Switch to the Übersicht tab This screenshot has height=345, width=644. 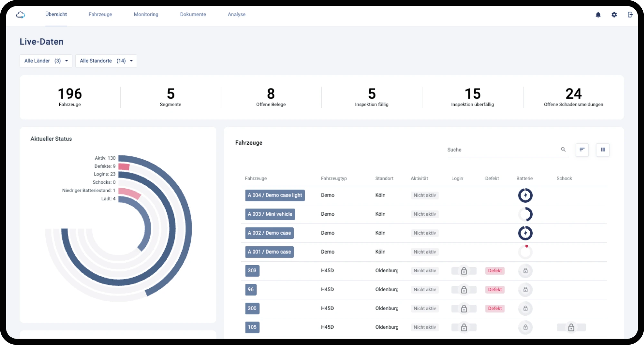coord(56,14)
